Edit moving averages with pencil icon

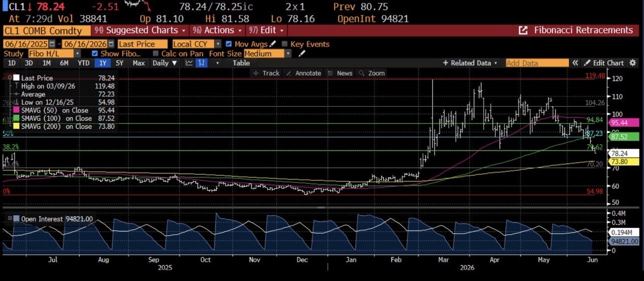pyautogui.click(x=273, y=44)
